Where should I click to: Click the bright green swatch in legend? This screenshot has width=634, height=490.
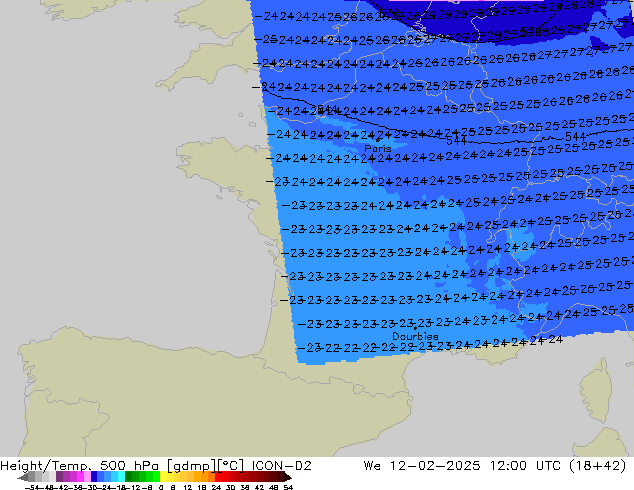tap(156, 476)
